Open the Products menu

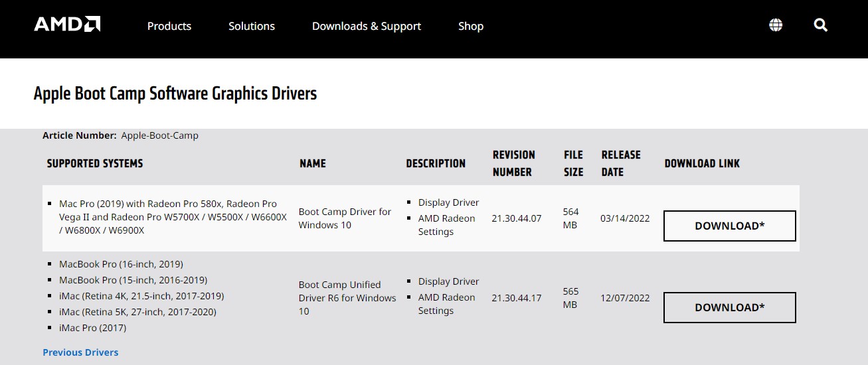(169, 26)
